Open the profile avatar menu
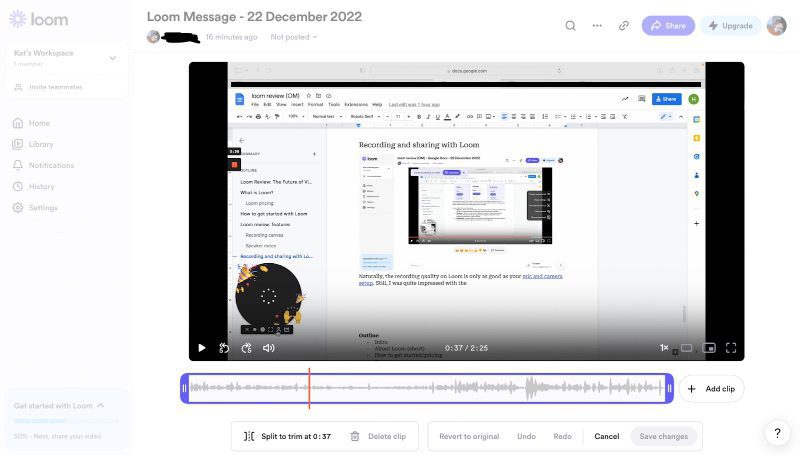Viewport: 800px width, 455px height. (777, 26)
